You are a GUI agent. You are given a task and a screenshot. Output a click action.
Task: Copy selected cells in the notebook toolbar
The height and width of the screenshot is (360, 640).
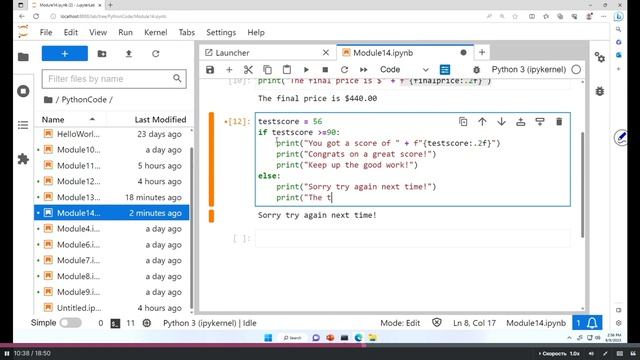(x=267, y=70)
